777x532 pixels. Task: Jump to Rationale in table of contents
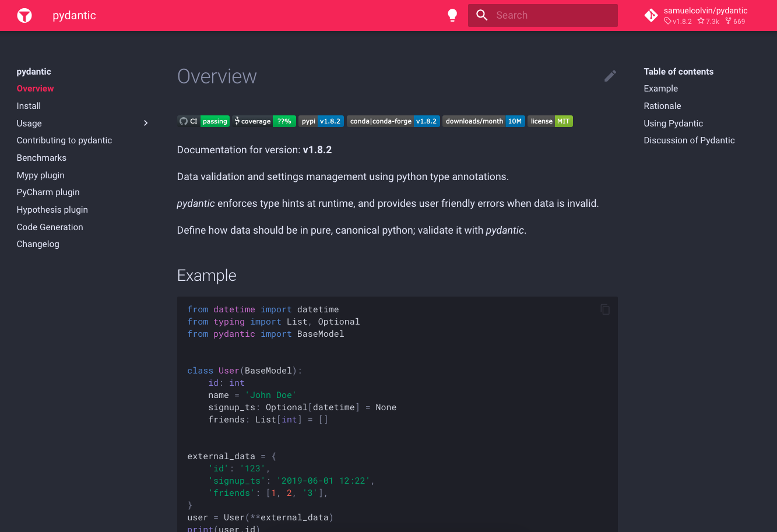662,106
